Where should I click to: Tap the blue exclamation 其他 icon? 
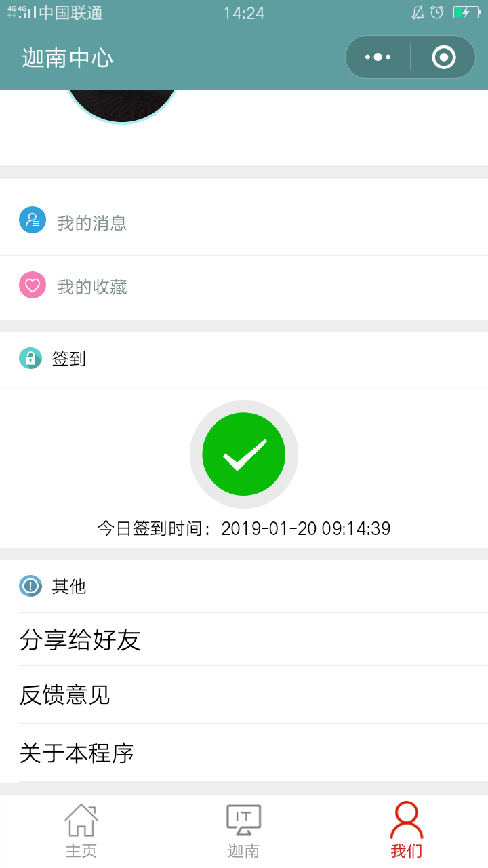point(30,585)
